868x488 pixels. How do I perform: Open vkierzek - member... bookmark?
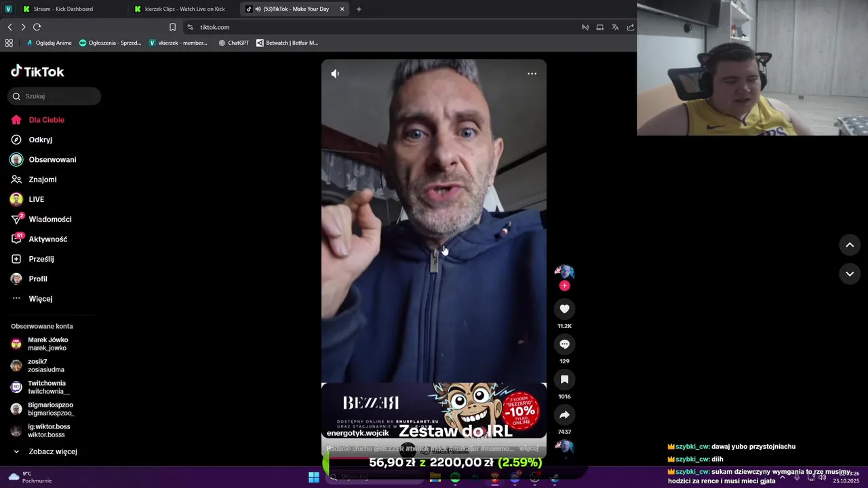click(x=178, y=43)
